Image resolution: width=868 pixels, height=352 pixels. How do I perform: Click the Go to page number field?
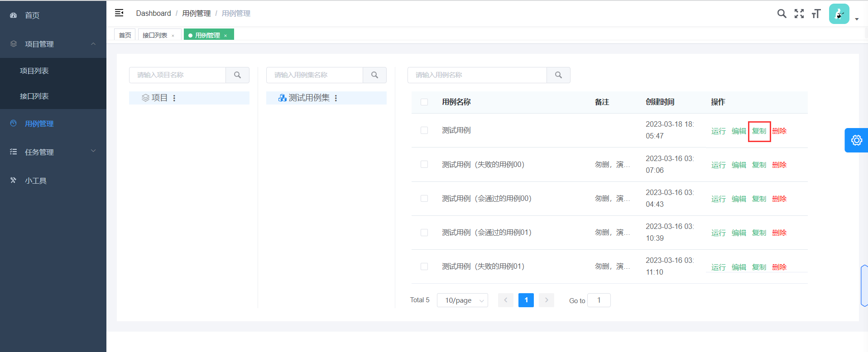599,300
